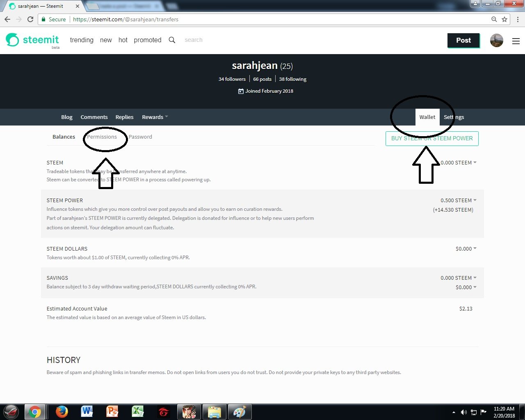Image resolution: width=525 pixels, height=420 pixels.
Task: Select the Balances sub-tab
Action: tap(64, 137)
